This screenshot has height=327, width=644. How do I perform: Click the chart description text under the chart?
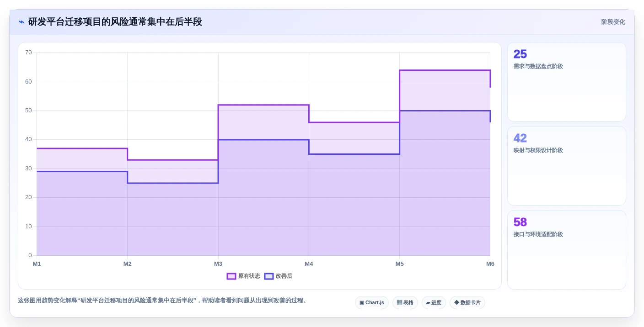(x=163, y=301)
